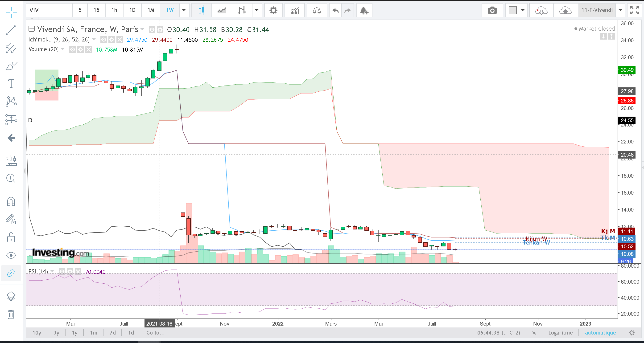
Task: Click the compare scales icon
Action: click(x=317, y=10)
